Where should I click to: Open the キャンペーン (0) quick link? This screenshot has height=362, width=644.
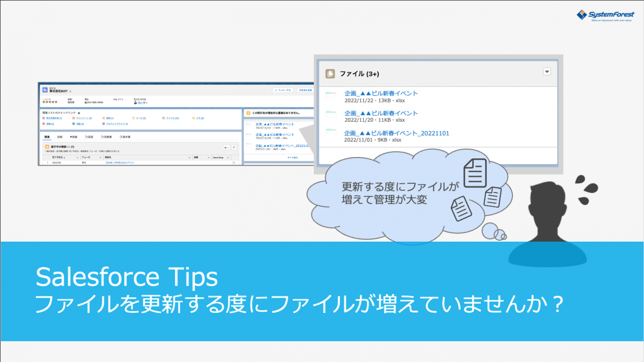84,118
